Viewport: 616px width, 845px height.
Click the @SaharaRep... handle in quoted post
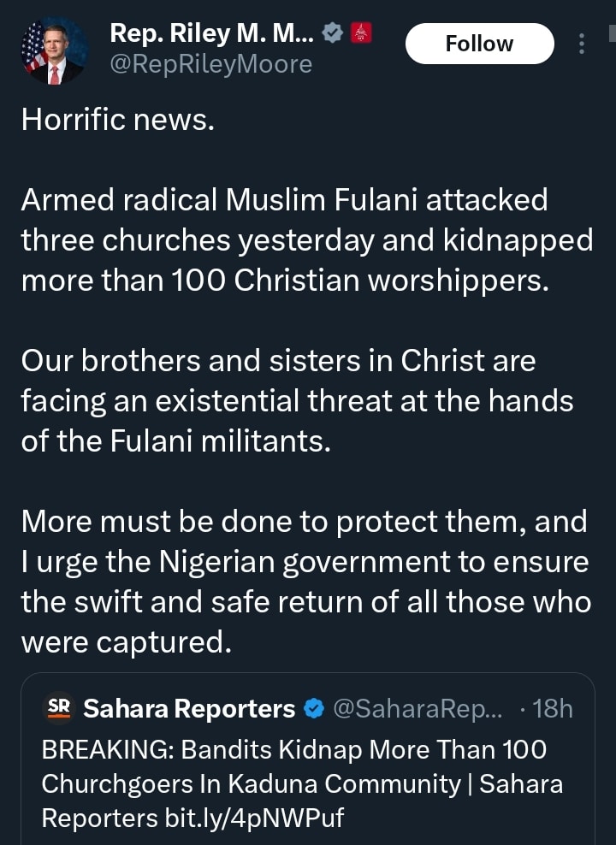(x=418, y=709)
